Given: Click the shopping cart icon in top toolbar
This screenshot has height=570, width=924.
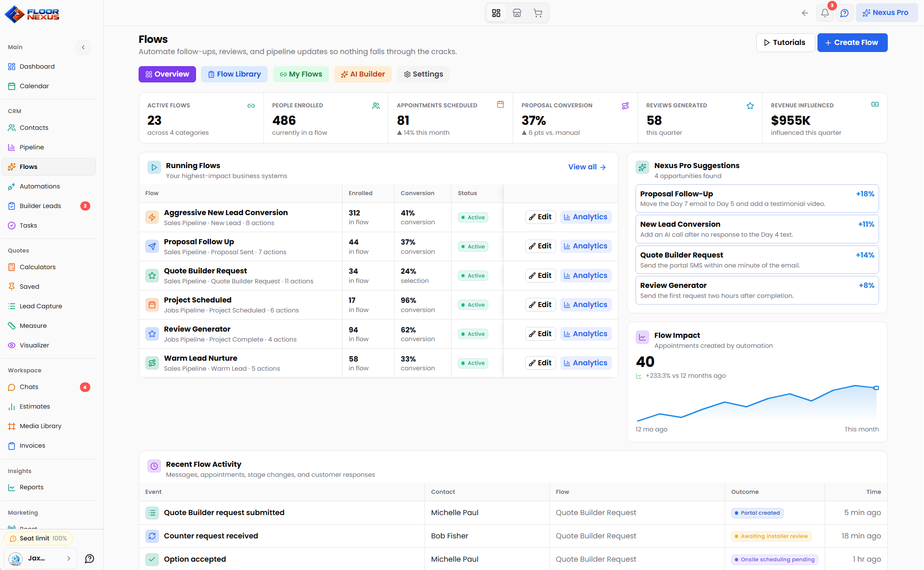Looking at the screenshot, I should coord(538,13).
